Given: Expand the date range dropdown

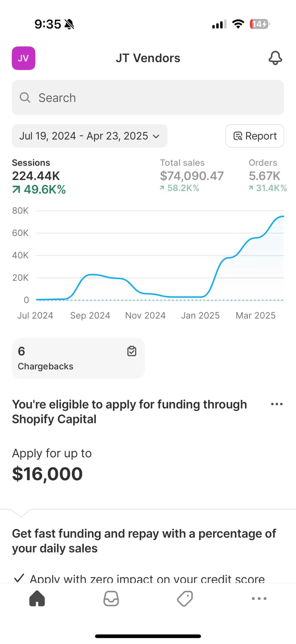Looking at the screenshot, I should [x=90, y=136].
